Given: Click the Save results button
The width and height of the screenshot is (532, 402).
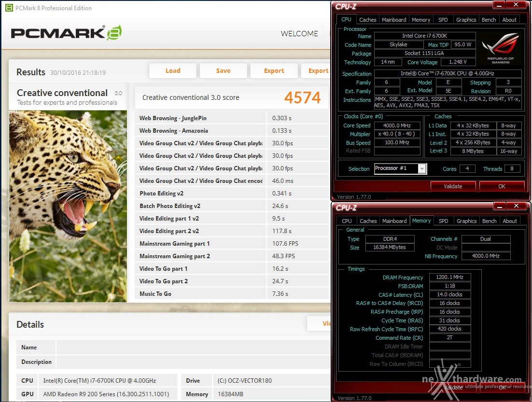Looking at the screenshot, I should (x=223, y=70).
